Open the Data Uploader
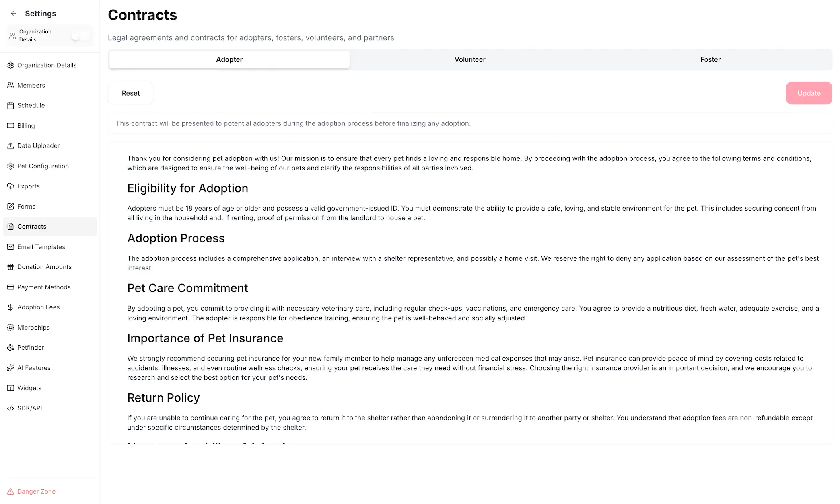Viewport: 840px width, 504px height. pyautogui.click(x=38, y=145)
